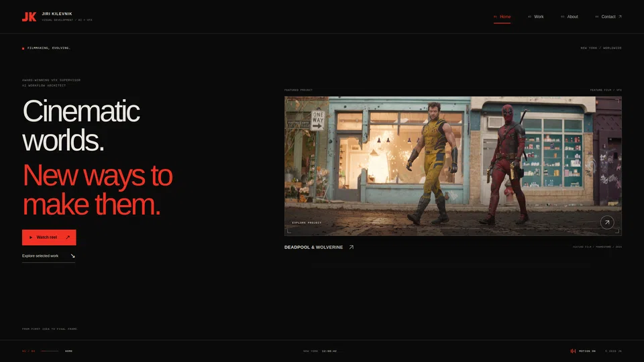Screen dimensions: 644x362
Task: Click the JIRI KILEVNIK name text
Action: [56, 14]
